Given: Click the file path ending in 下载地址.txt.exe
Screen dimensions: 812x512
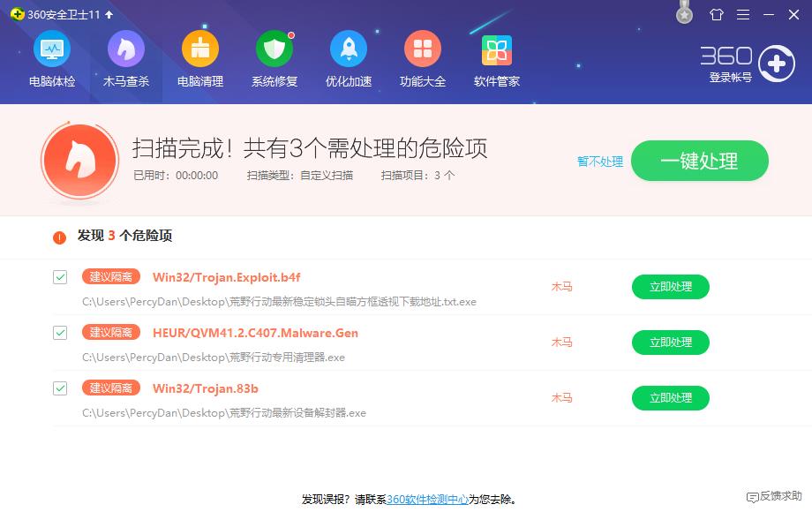Looking at the screenshot, I should point(279,302).
